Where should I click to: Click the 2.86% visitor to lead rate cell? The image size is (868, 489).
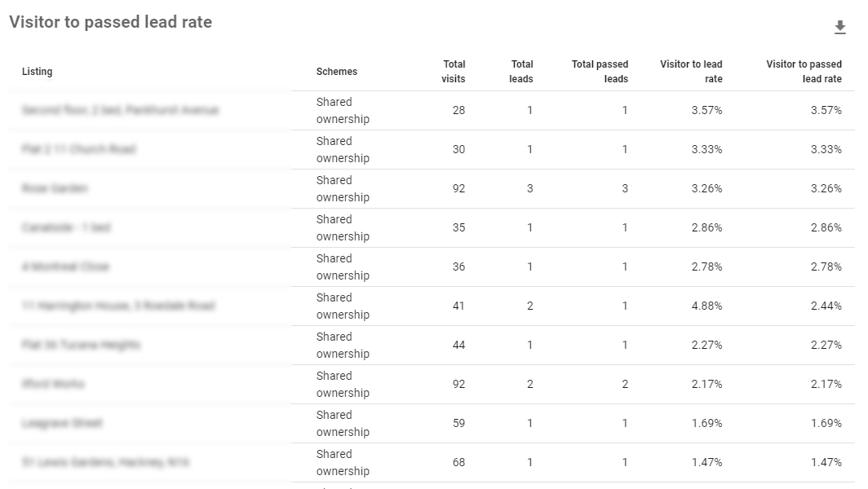click(x=706, y=227)
